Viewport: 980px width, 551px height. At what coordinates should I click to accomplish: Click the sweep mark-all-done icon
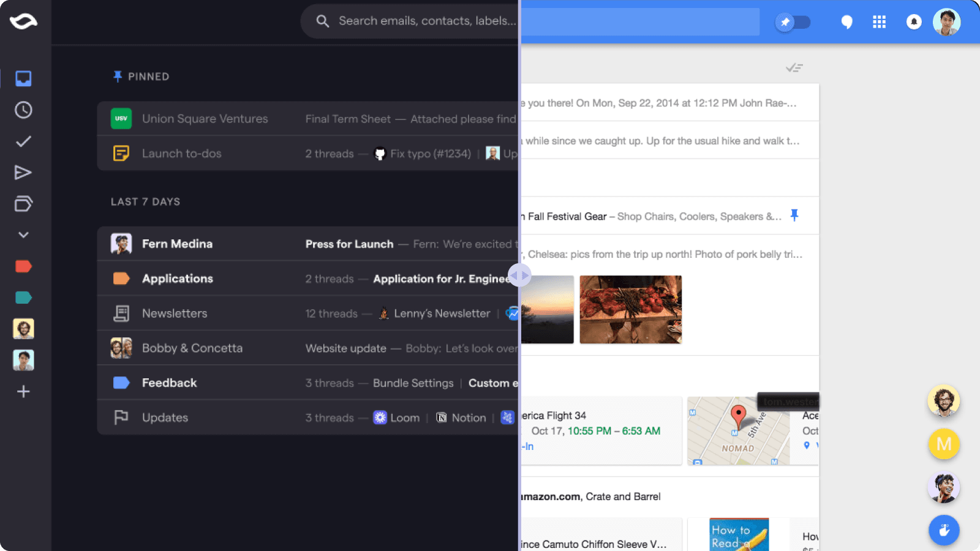tap(794, 68)
